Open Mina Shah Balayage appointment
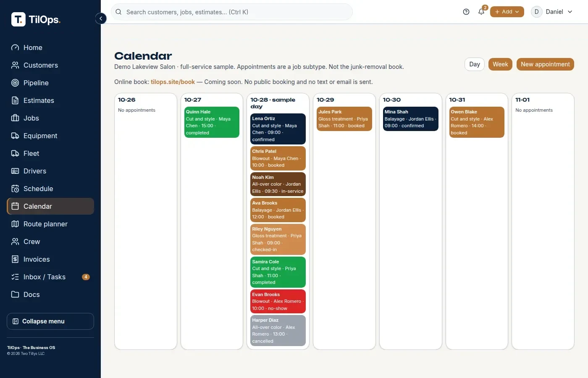 tap(410, 119)
